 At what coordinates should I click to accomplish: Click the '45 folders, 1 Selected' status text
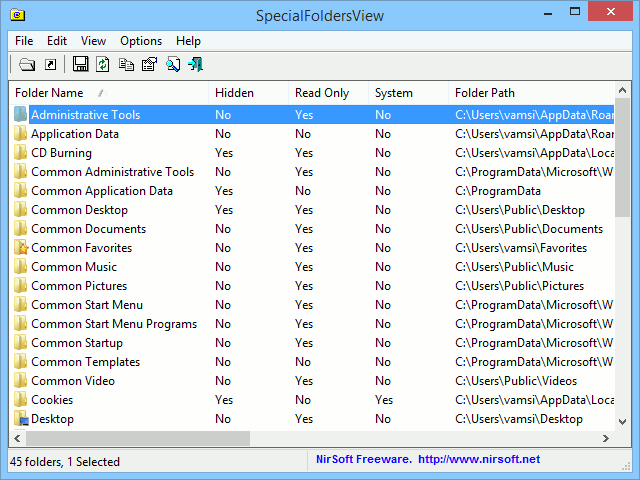point(64,462)
